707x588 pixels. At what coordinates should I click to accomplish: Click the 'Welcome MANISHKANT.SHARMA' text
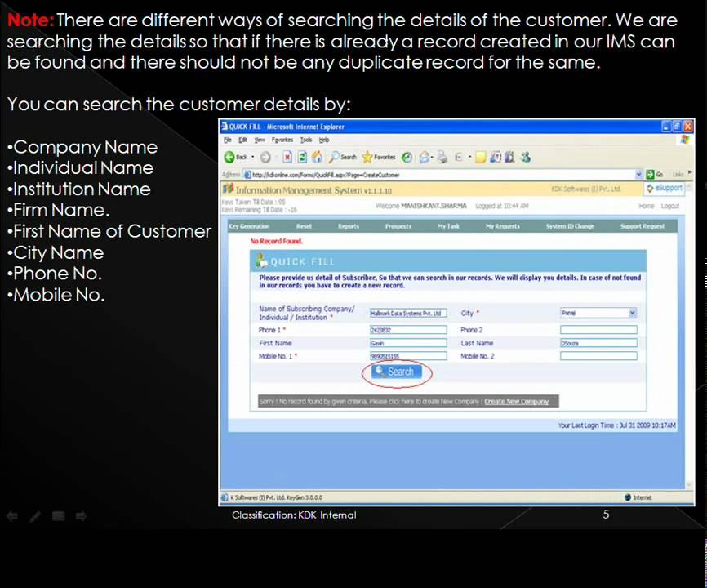(x=420, y=206)
